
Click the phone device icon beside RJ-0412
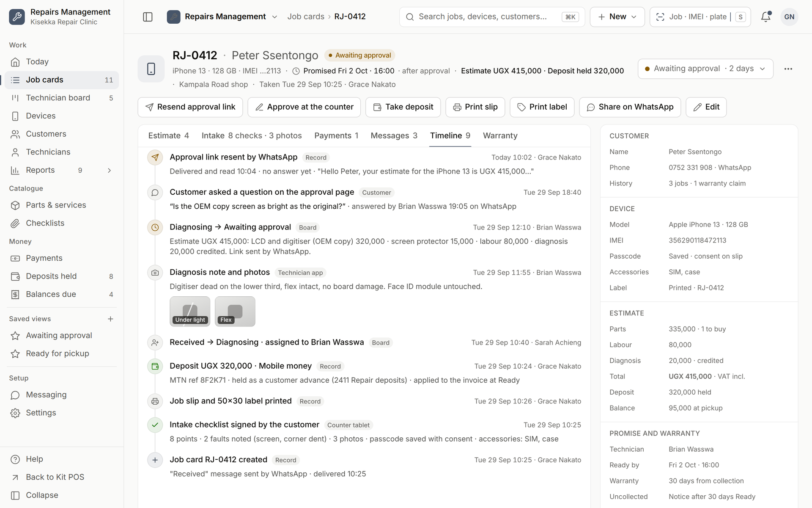(x=151, y=69)
